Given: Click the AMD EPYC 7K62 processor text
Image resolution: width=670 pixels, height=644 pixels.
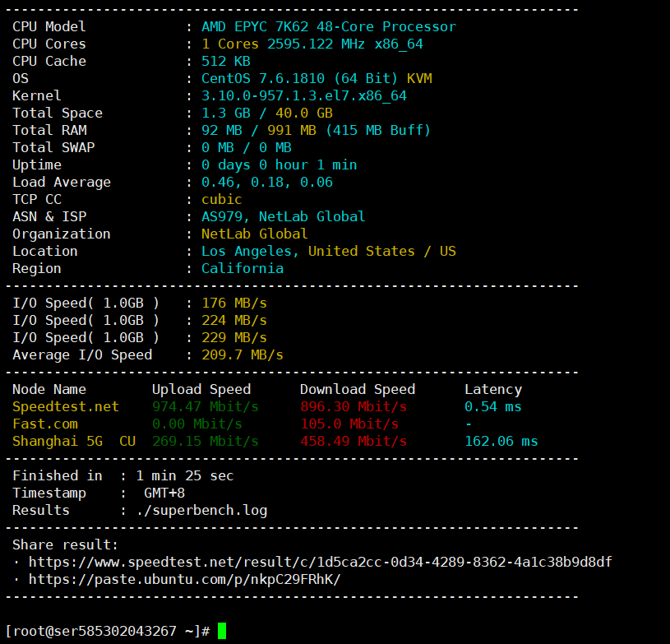Looking at the screenshot, I should [328, 26].
